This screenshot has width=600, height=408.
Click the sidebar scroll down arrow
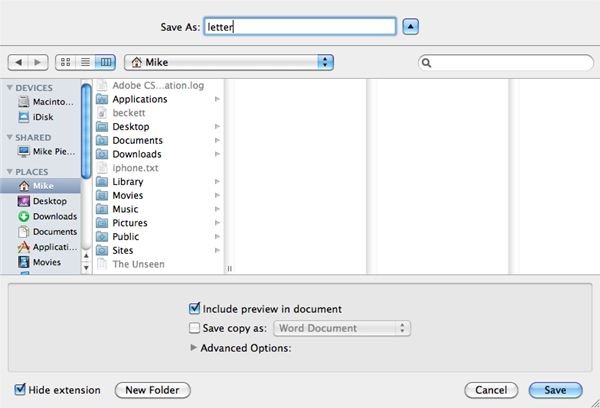point(86,268)
